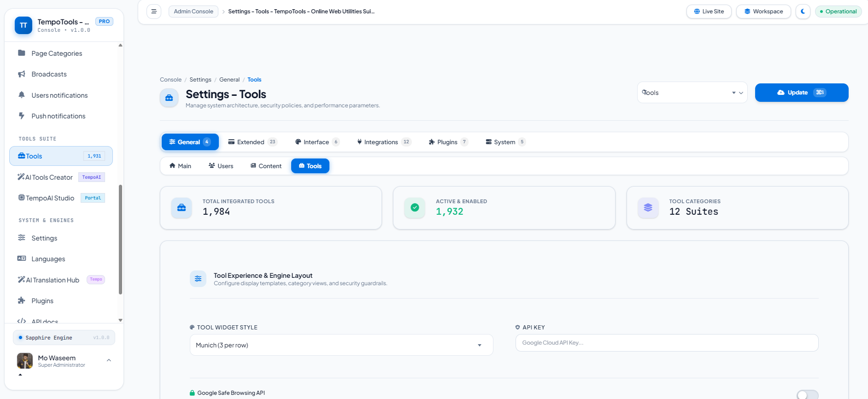868x399 pixels.
Task: Open the Live Site button
Action: tap(709, 12)
